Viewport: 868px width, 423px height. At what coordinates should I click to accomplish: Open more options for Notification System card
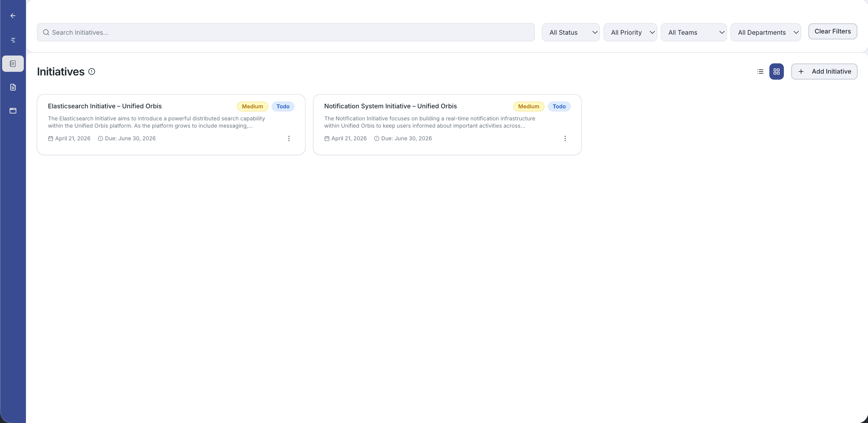click(x=565, y=138)
